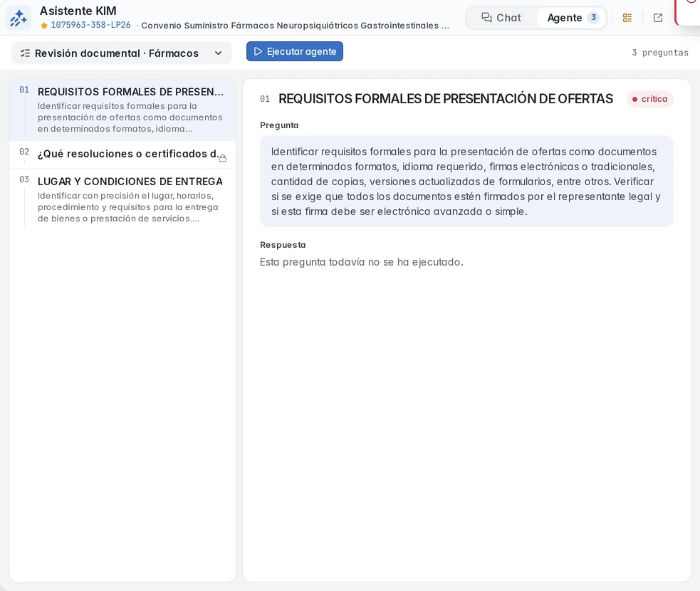Click the badge showing 3 on Agente
This screenshot has height=591, width=700.
pyautogui.click(x=593, y=17)
